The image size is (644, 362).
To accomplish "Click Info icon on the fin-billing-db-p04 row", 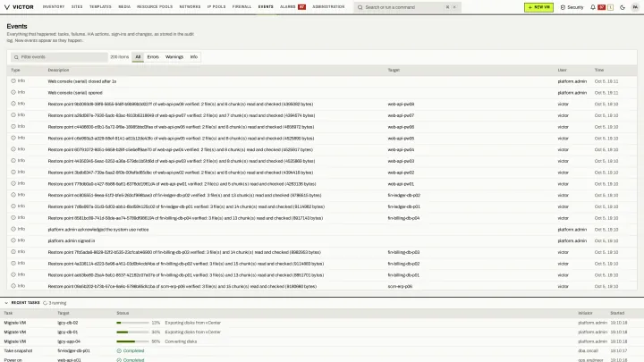I will point(13,217).
